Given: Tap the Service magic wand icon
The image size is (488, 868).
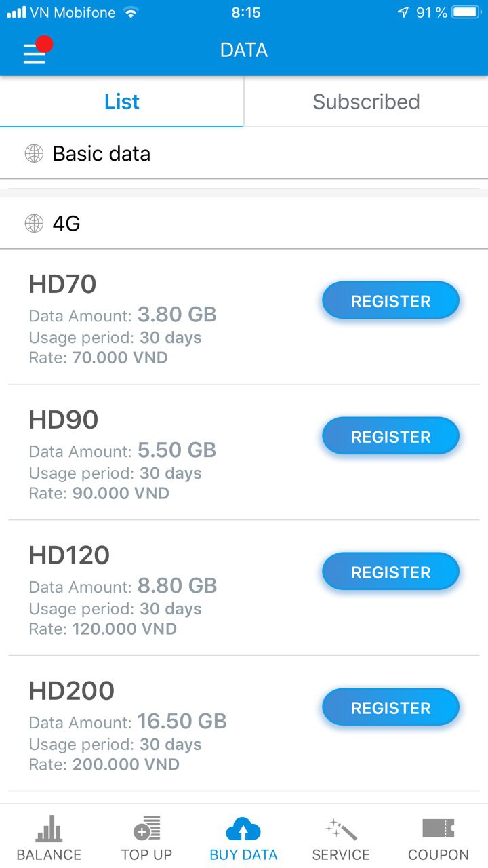Looking at the screenshot, I should tap(341, 829).
